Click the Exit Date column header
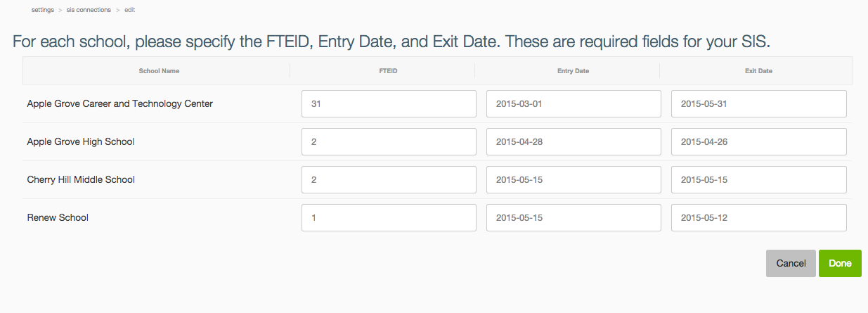This screenshot has width=868, height=313. coord(758,71)
